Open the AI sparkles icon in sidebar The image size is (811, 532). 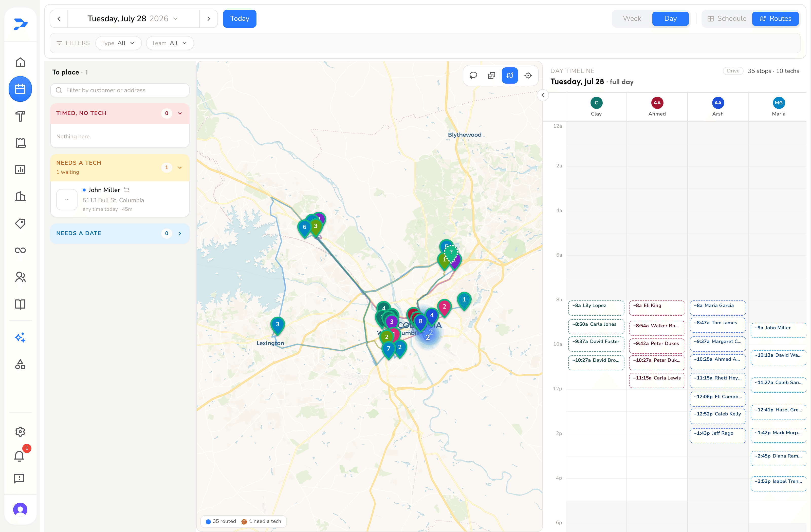coord(20,337)
